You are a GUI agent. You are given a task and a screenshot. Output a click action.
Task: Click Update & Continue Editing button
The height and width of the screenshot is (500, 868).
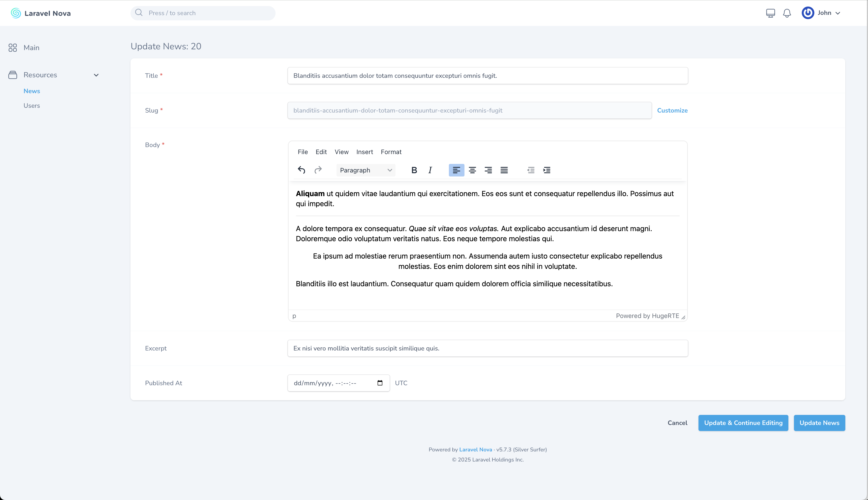tap(743, 423)
